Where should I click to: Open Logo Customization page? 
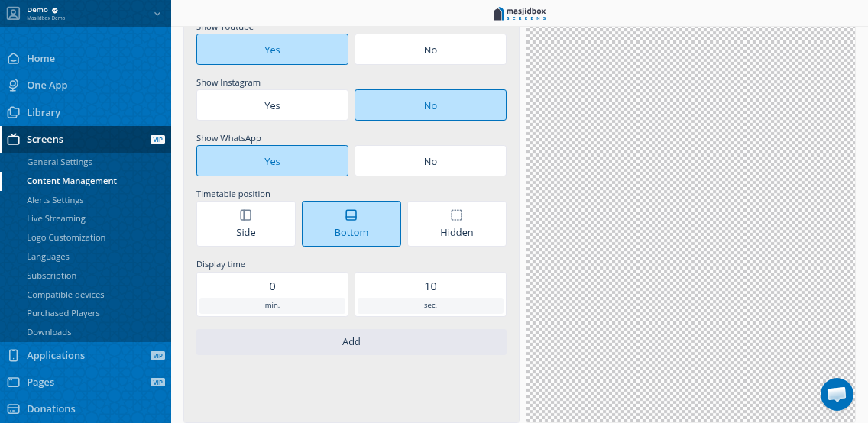tap(66, 237)
